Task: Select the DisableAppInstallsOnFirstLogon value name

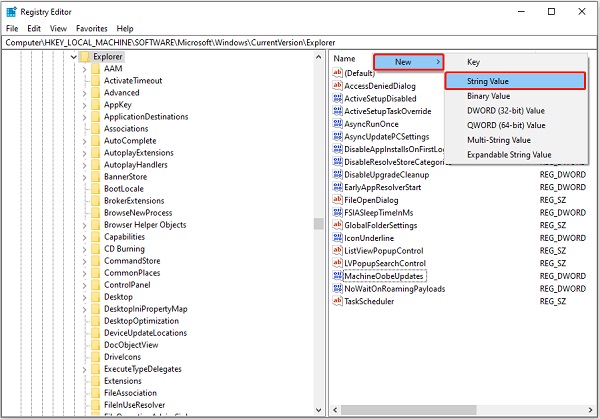Action: click(x=394, y=149)
